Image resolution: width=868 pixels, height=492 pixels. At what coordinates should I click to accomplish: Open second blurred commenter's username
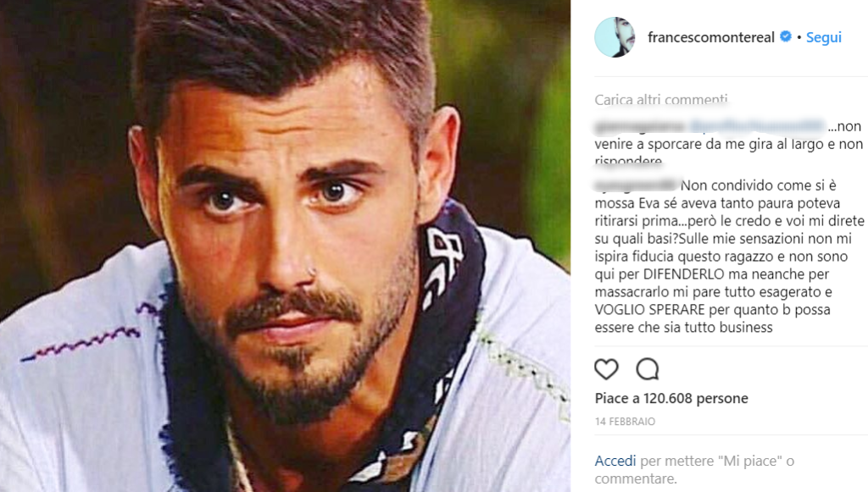(636, 185)
